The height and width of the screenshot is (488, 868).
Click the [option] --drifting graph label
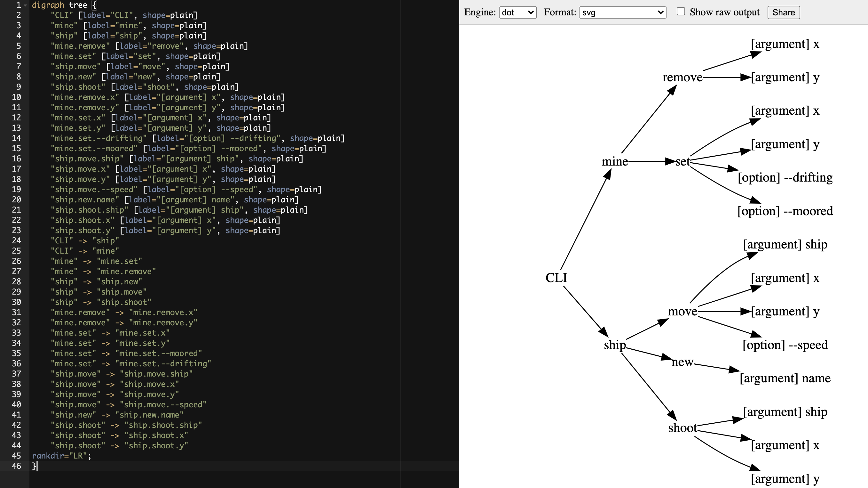tap(785, 177)
